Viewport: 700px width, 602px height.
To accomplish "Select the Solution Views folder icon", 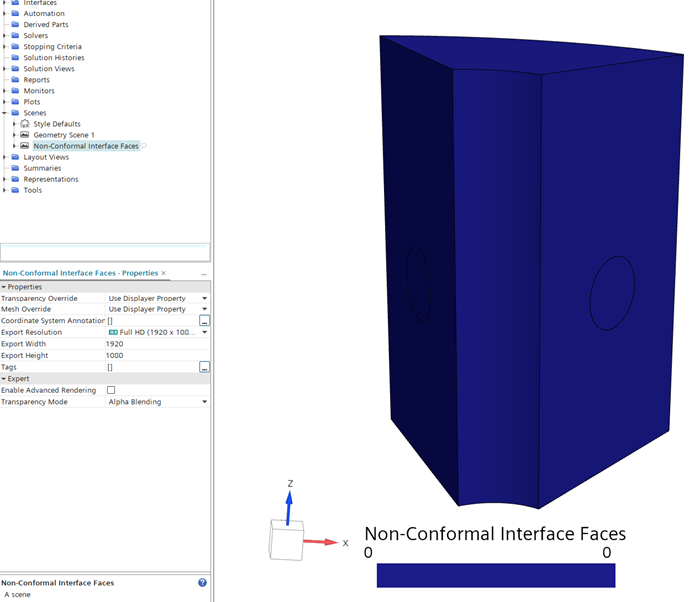I will tap(15, 68).
